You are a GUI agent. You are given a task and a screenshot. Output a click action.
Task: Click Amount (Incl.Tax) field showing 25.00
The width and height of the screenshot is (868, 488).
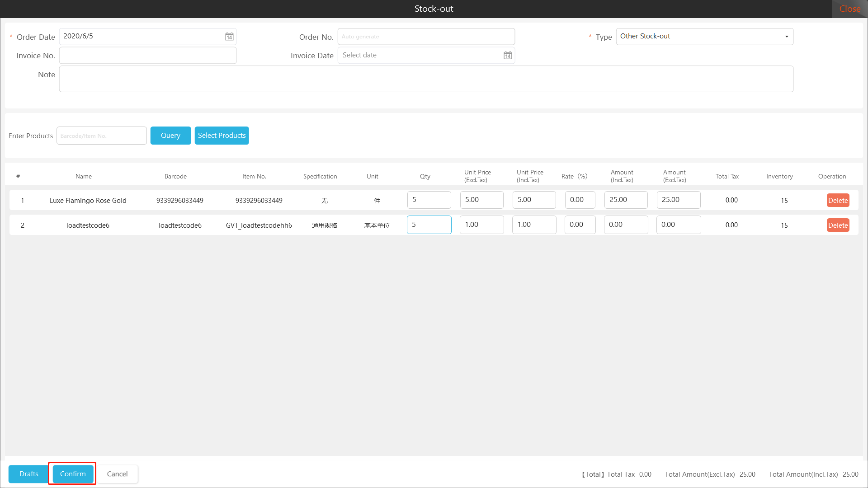coord(626,200)
